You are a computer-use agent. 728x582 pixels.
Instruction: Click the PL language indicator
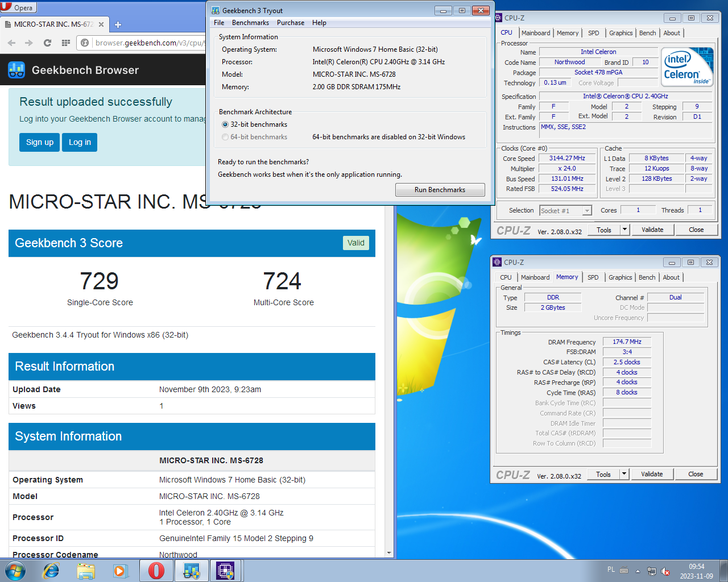click(x=611, y=569)
